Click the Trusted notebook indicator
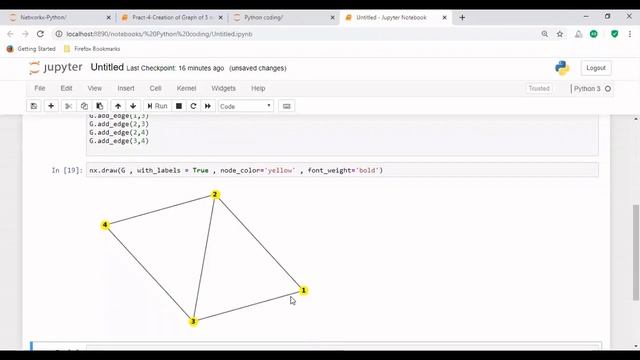 click(x=539, y=89)
